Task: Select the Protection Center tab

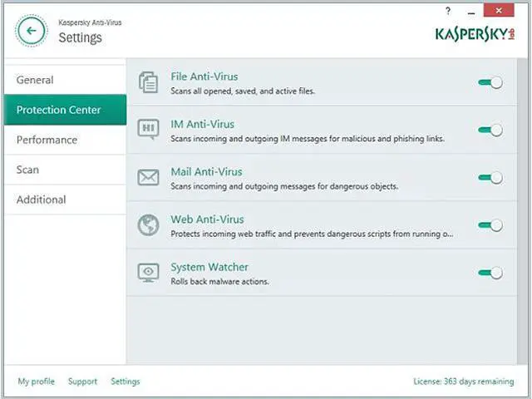Action: point(65,110)
